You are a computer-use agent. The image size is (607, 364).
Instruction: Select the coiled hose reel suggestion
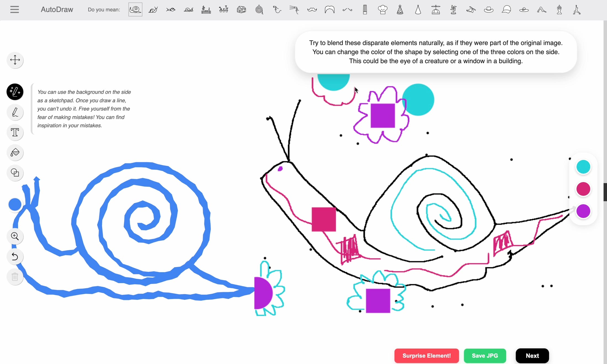pyautogui.click(x=259, y=10)
